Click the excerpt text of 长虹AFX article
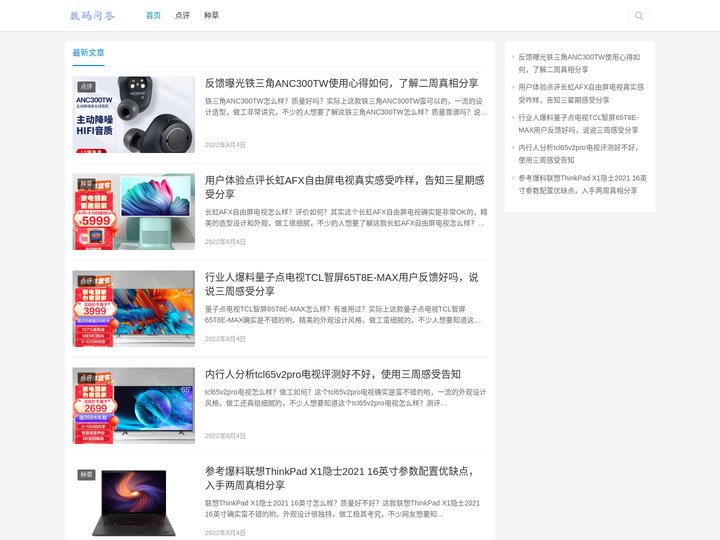This screenshot has width=720, height=540. (x=346, y=218)
